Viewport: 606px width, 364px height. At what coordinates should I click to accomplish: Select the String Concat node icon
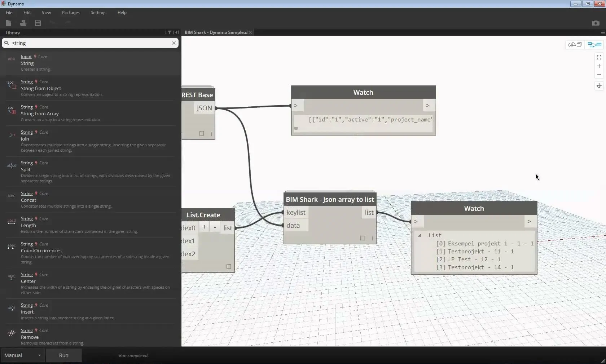[x=12, y=196]
